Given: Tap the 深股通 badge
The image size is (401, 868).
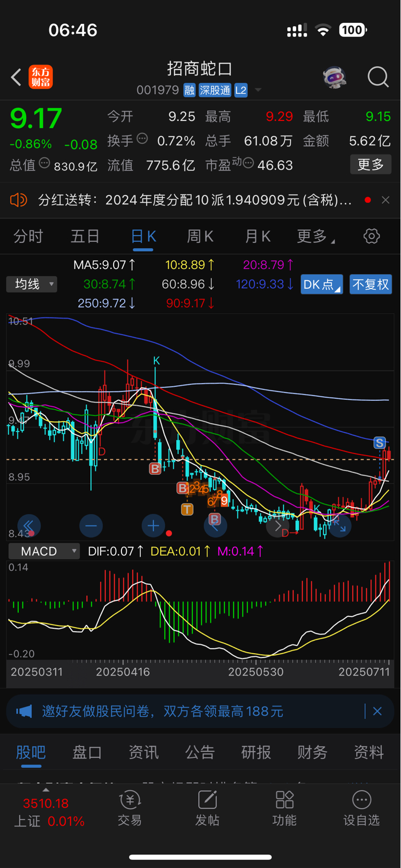Looking at the screenshot, I should (x=215, y=90).
